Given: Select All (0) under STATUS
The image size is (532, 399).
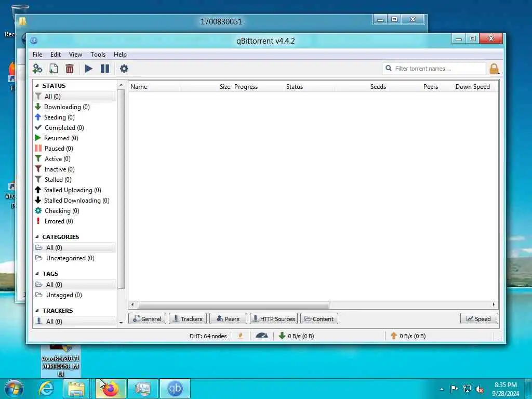Looking at the screenshot, I should pyautogui.click(x=75, y=96).
